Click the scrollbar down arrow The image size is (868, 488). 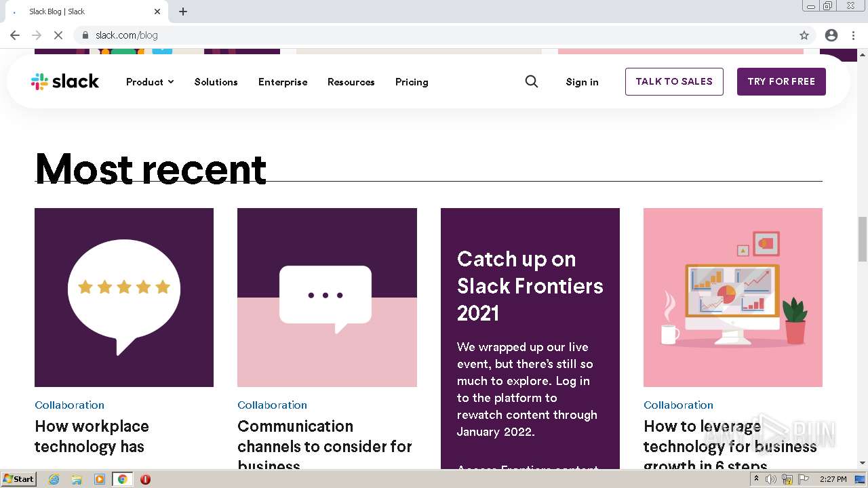coord(863,464)
